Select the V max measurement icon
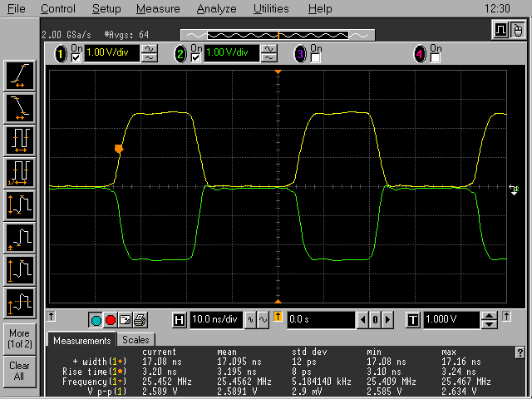Viewport: 532px width, 399px height. pos(20,270)
